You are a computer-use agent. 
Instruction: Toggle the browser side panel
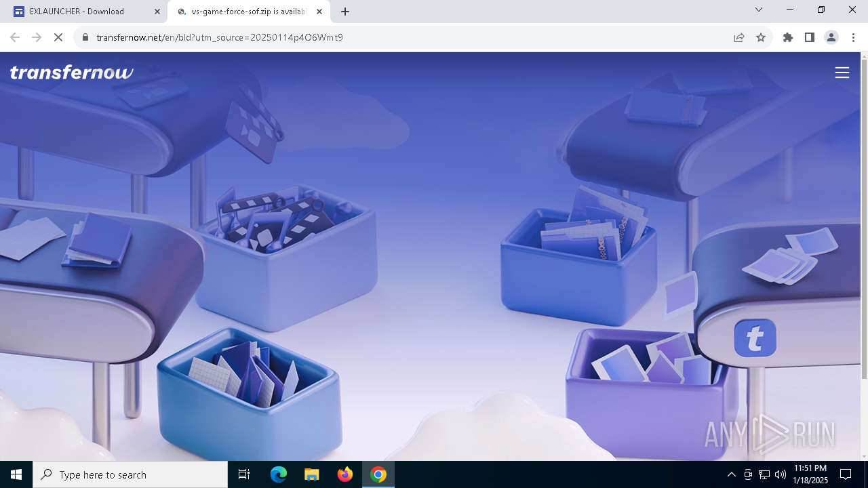click(x=810, y=37)
